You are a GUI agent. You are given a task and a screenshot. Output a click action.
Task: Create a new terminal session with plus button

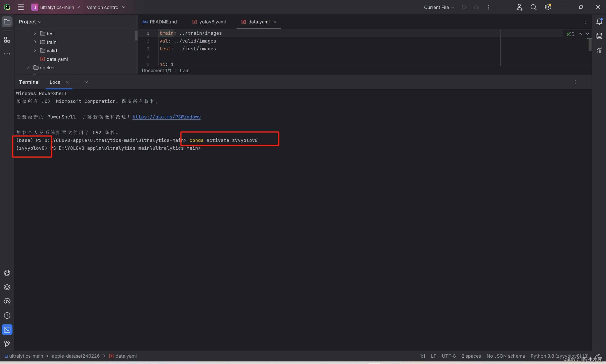point(77,82)
